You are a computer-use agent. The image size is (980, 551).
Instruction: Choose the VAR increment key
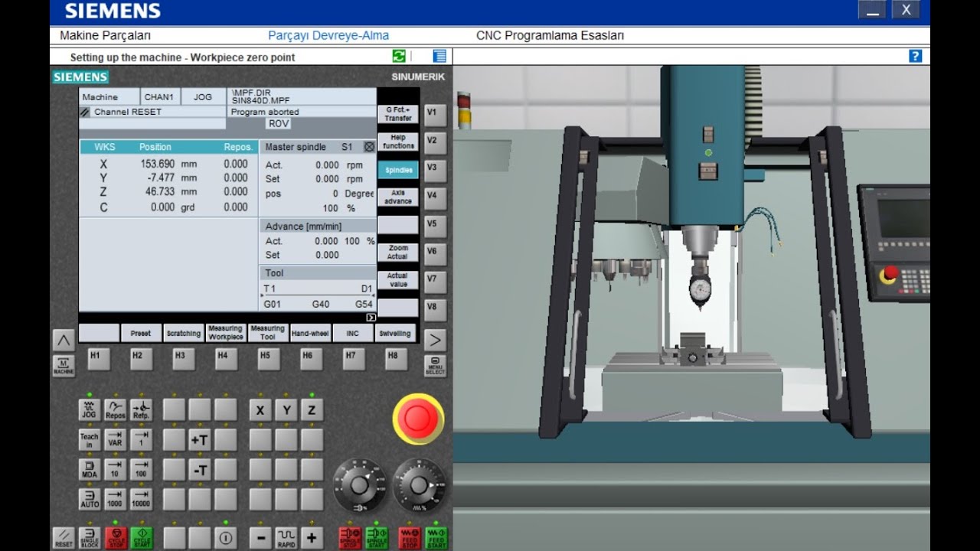[116, 439]
